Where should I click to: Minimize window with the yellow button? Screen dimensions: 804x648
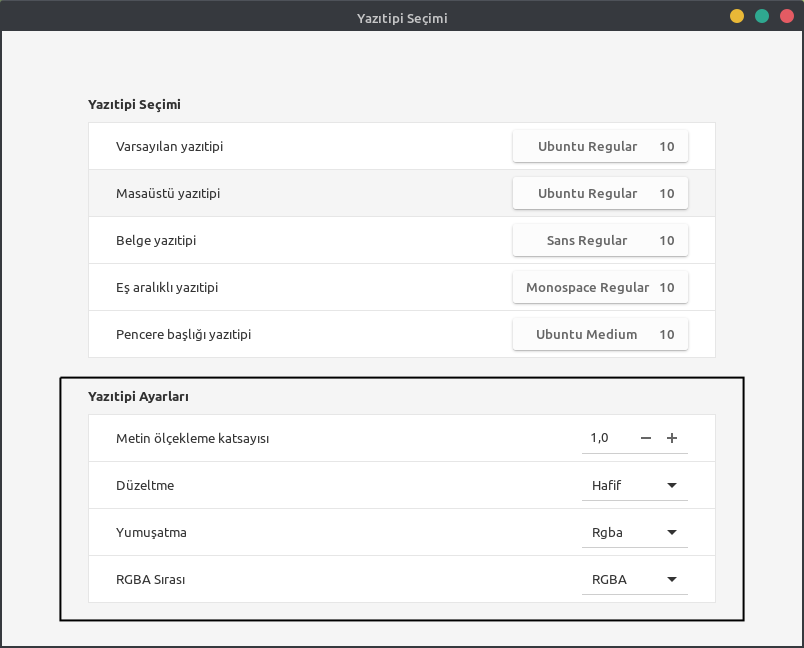click(737, 16)
